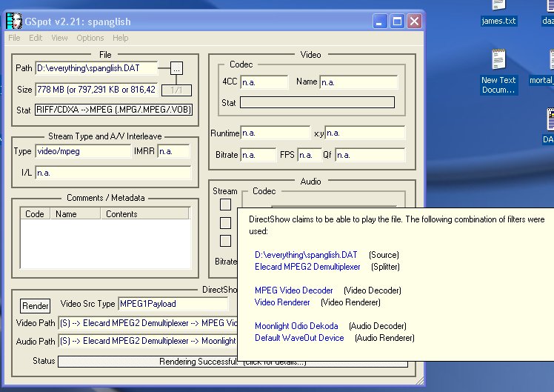Screen dimensions: 554x392
Task: Click MPEG Video Decoder filter name
Action: pyautogui.click(x=293, y=290)
